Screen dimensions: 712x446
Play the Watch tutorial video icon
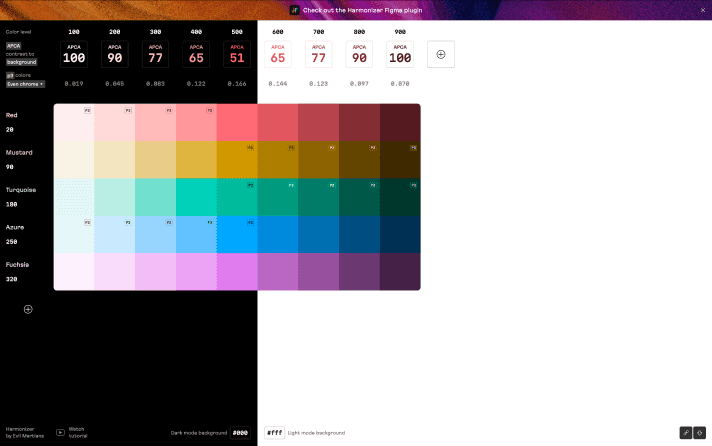pyautogui.click(x=60, y=432)
